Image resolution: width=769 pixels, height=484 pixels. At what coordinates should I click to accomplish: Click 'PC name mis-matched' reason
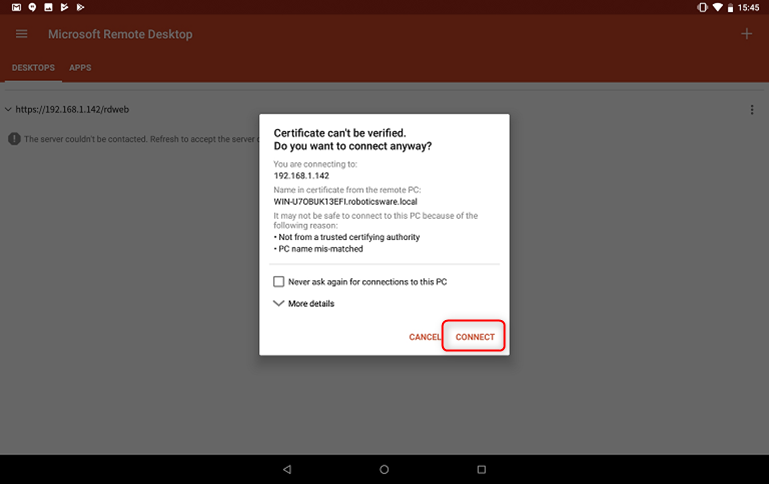pos(321,249)
